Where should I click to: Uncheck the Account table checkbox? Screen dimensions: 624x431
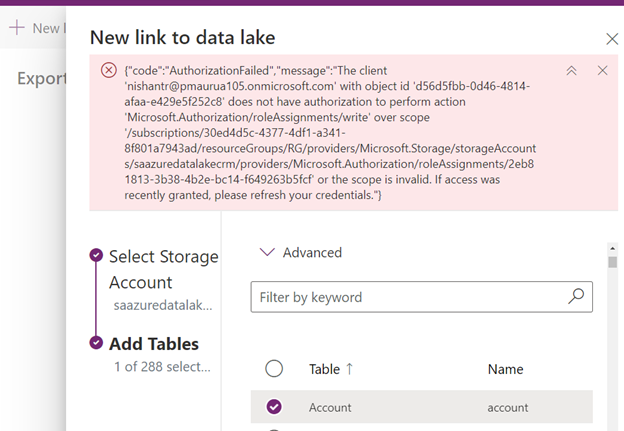tap(274, 406)
